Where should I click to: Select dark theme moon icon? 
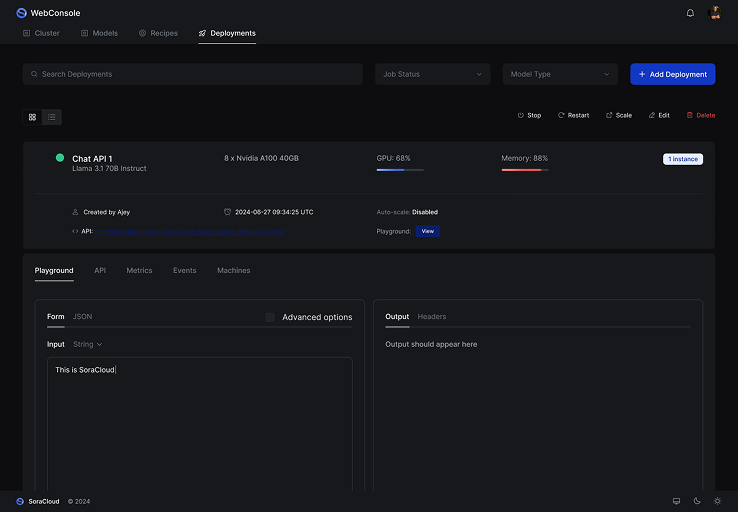(x=697, y=501)
